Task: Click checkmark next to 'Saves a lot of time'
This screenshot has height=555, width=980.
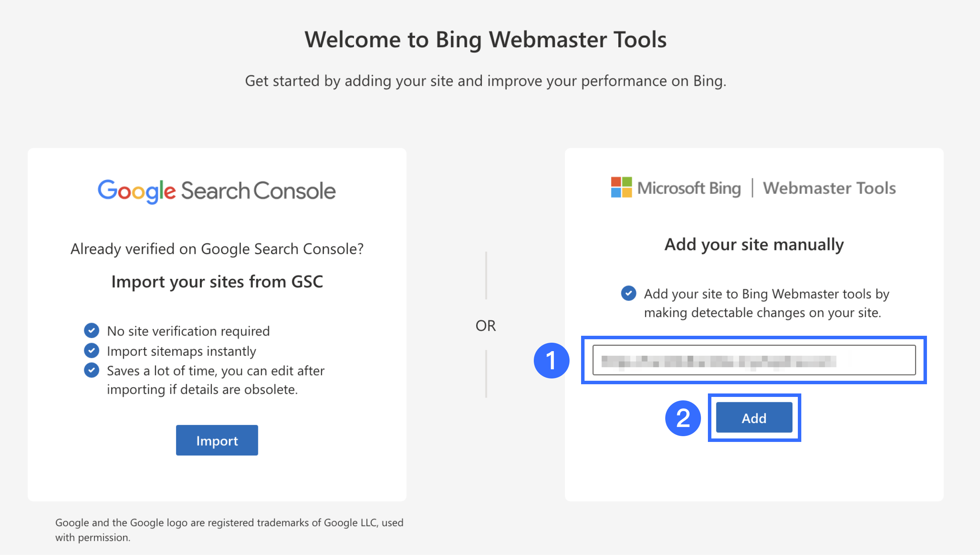Action: click(91, 370)
